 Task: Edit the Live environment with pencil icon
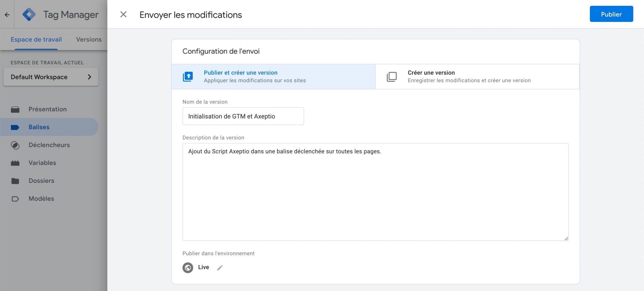pos(220,268)
